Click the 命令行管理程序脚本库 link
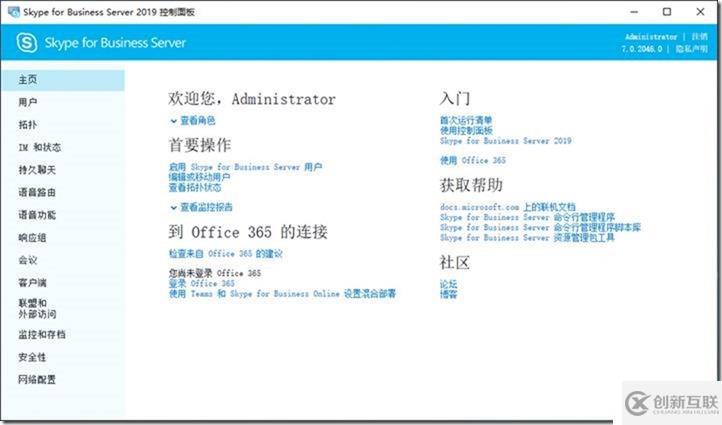 coord(540,227)
